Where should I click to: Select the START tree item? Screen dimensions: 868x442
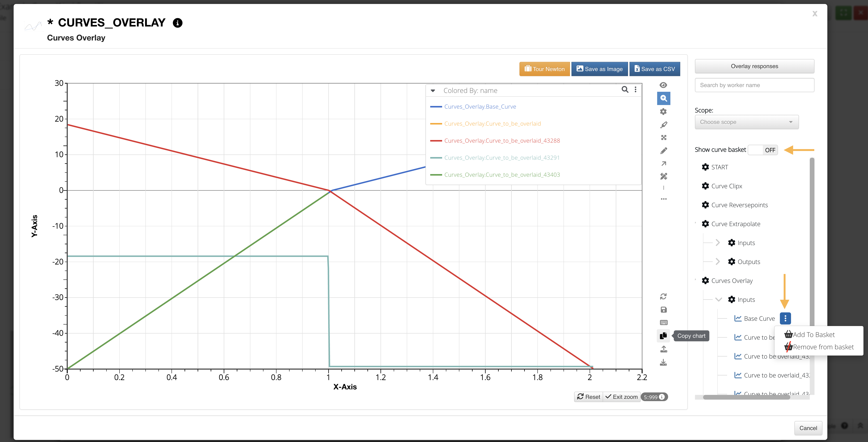[x=719, y=167]
